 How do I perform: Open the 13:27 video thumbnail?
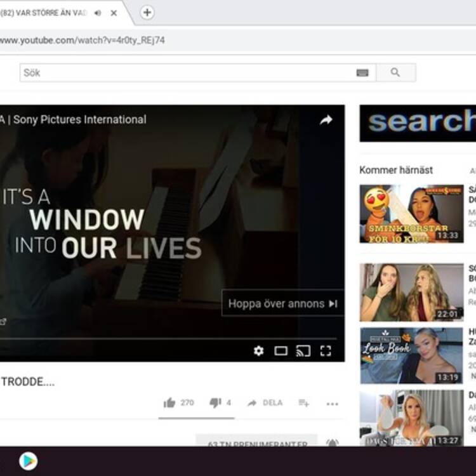click(x=411, y=418)
